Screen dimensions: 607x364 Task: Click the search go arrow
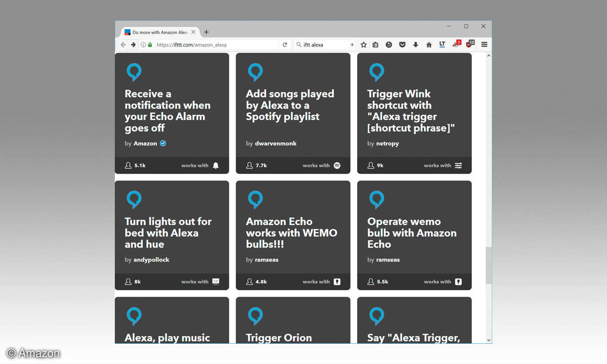click(x=352, y=44)
